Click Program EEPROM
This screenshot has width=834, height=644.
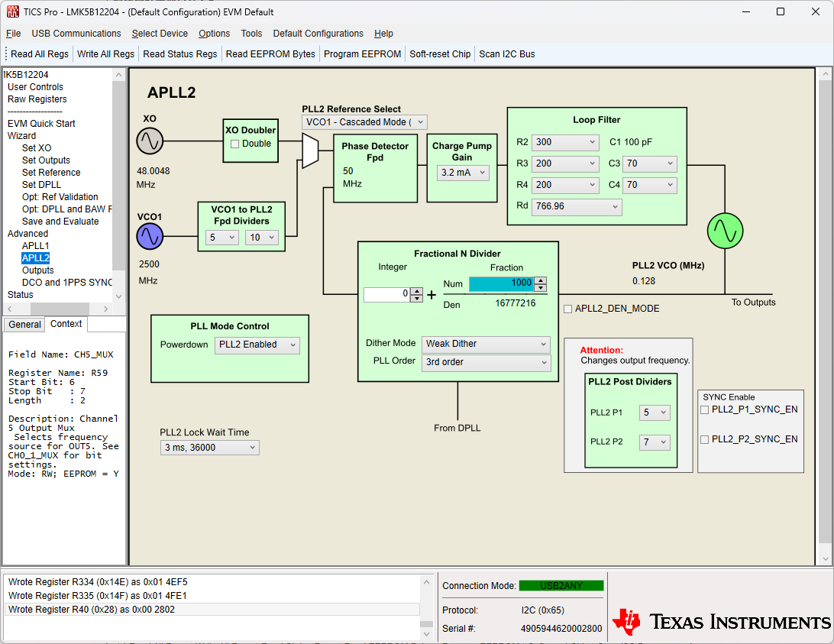pos(362,54)
